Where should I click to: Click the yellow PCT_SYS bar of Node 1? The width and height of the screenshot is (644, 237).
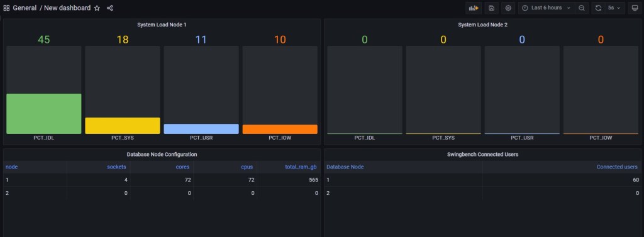(123, 126)
